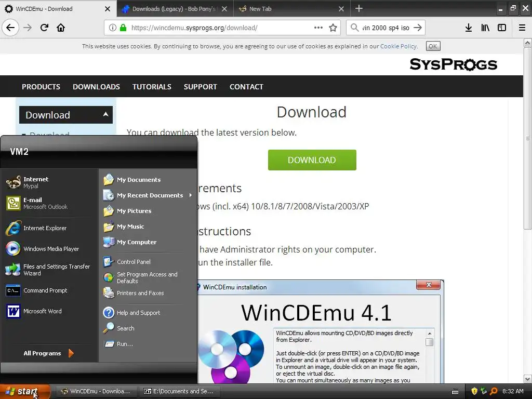Select the WinCDEmu - Download tab
532x399 pixels.
tap(58, 9)
